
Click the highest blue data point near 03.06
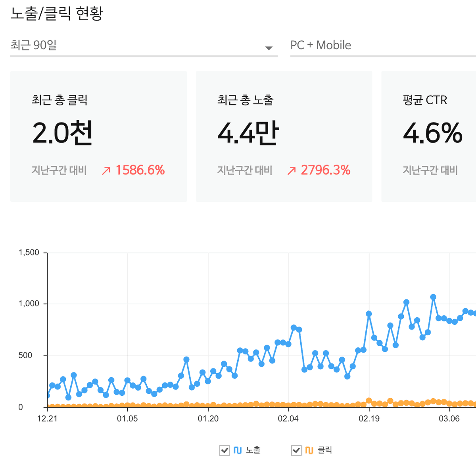[x=432, y=296]
